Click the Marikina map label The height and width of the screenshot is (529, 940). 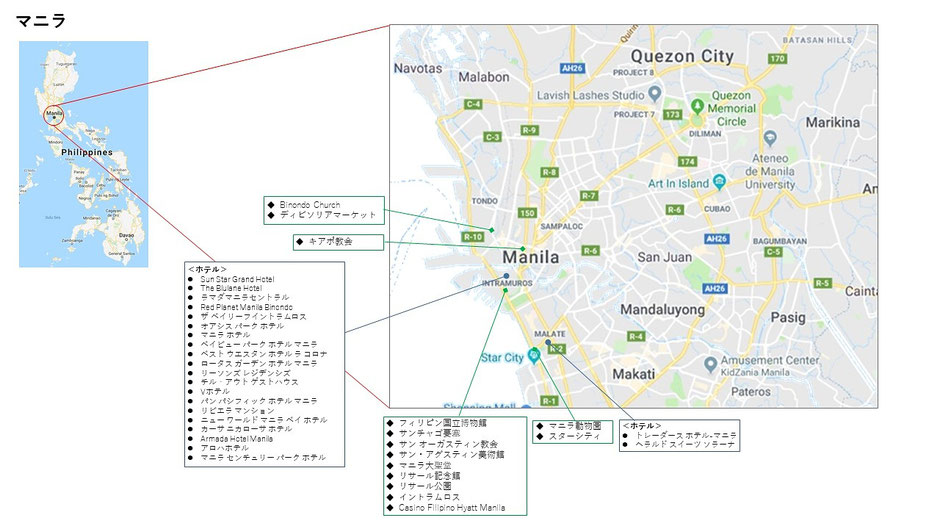pos(833,122)
